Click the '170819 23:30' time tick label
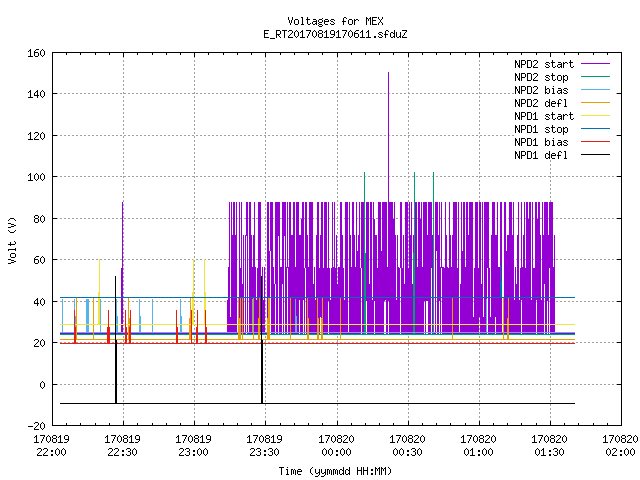Image resolution: width=640 pixels, height=480 pixels. tap(264, 446)
